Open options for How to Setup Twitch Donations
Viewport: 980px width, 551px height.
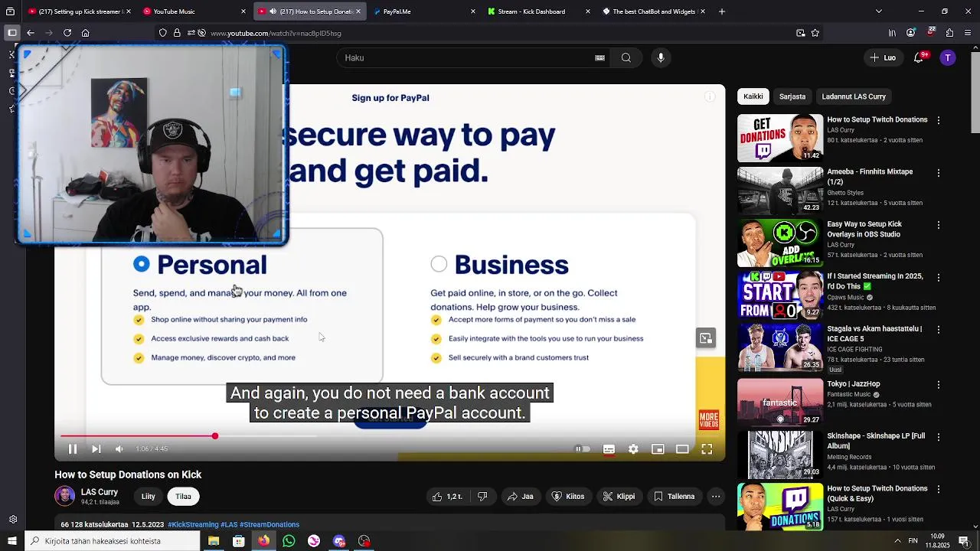(939, 121)
